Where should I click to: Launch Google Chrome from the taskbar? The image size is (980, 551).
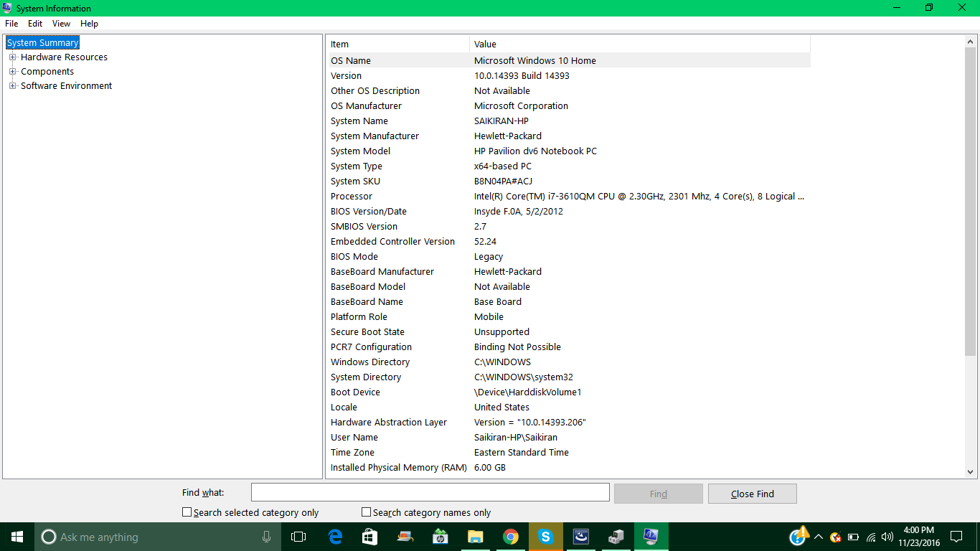[511, 537]
